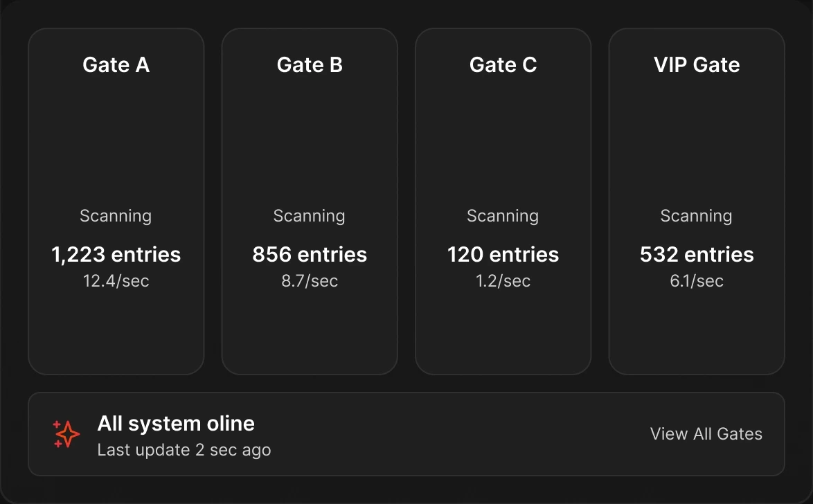Click the 856 entries count
The width and height of the screenshot is (813, 504).
310,255
